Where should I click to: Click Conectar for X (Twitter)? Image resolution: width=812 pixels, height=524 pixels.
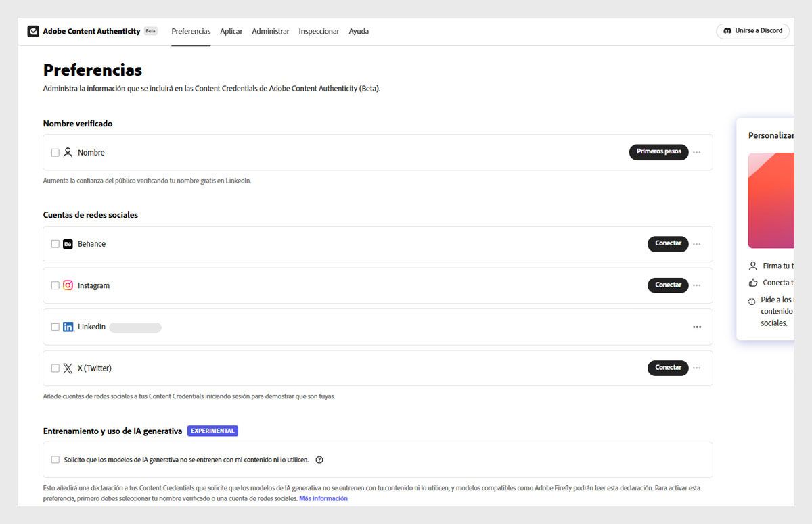668,368
